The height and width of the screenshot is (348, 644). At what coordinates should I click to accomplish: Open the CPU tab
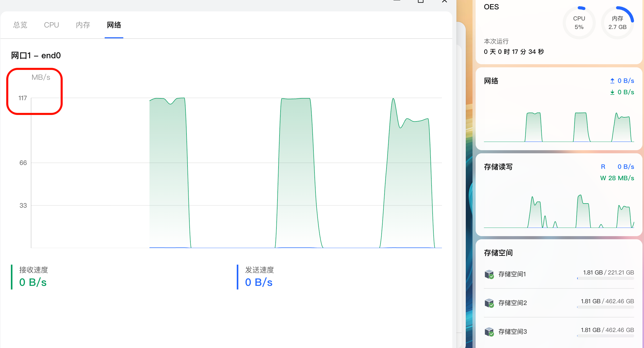click(51, 25)
